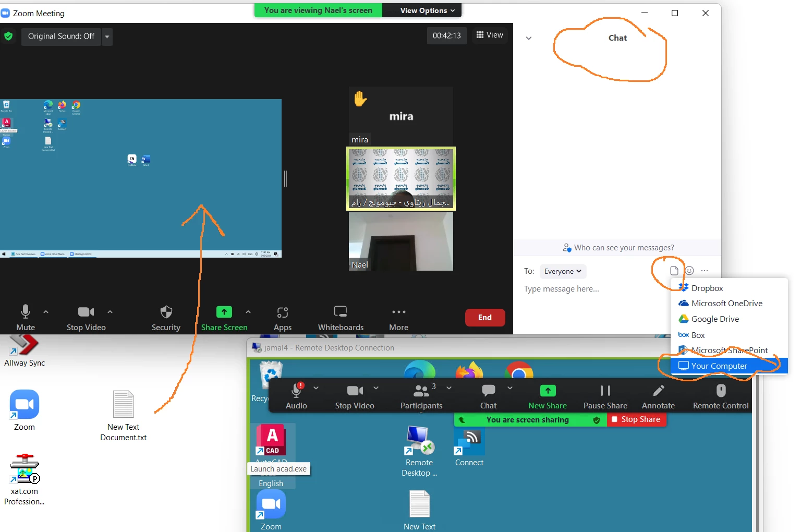The height and width of the screenshot is (532, 801).
Task: Click the Allway Sync desktop icon
Action: (24, 350)
